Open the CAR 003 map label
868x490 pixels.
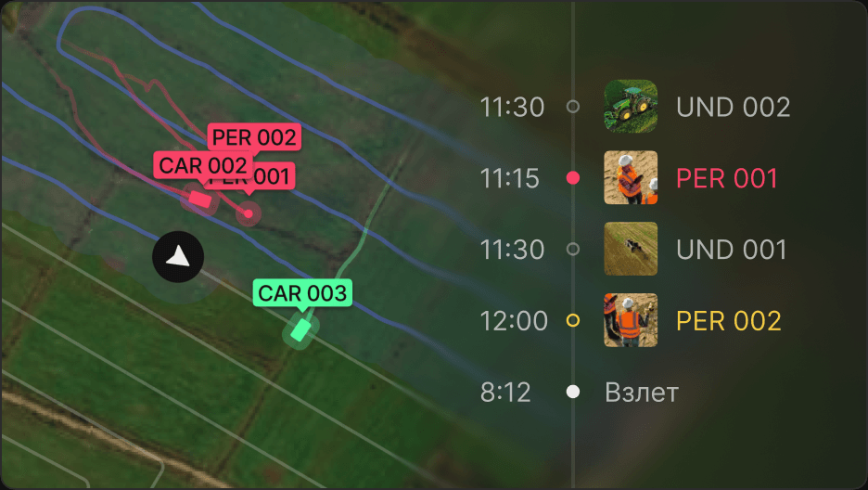click(302, 293)
